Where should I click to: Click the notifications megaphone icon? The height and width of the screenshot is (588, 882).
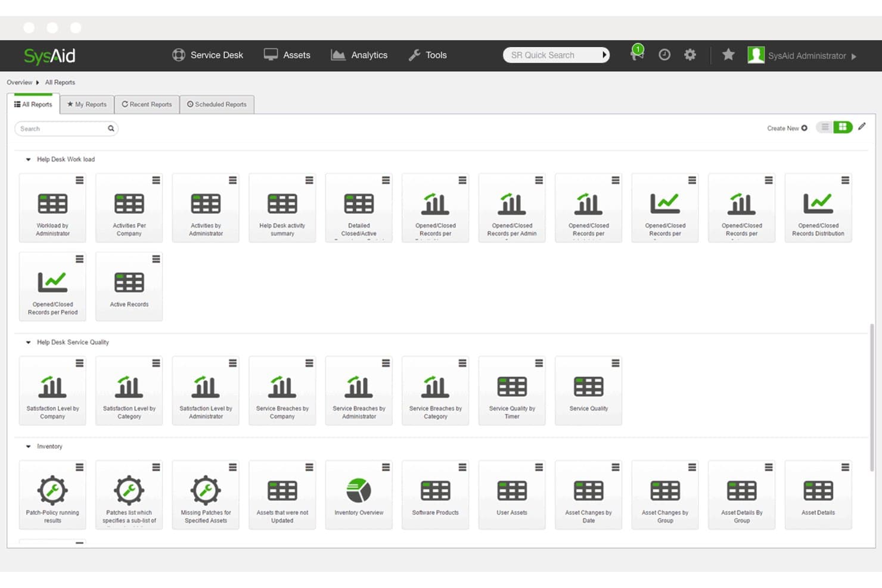(x=637, y=54)
